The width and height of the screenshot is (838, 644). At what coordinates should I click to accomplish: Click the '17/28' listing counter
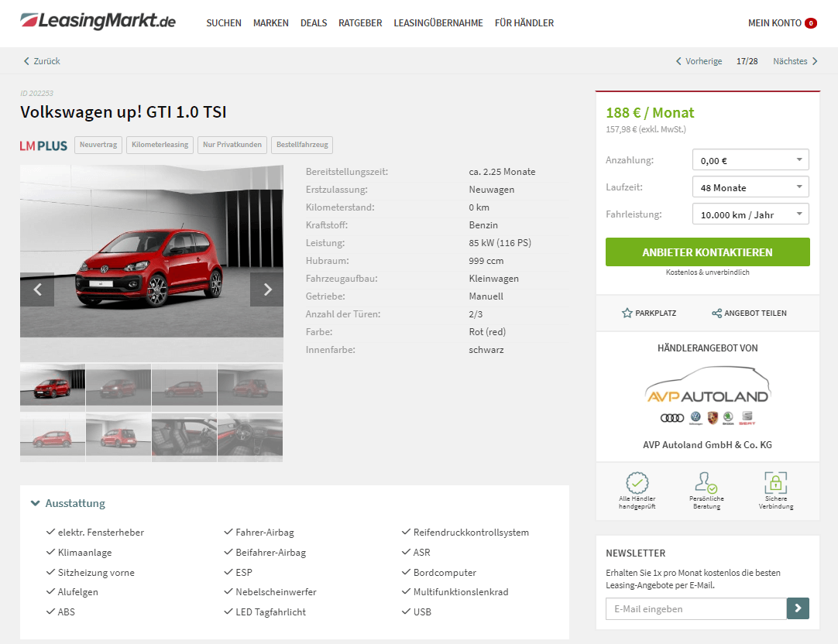(747, 61)
